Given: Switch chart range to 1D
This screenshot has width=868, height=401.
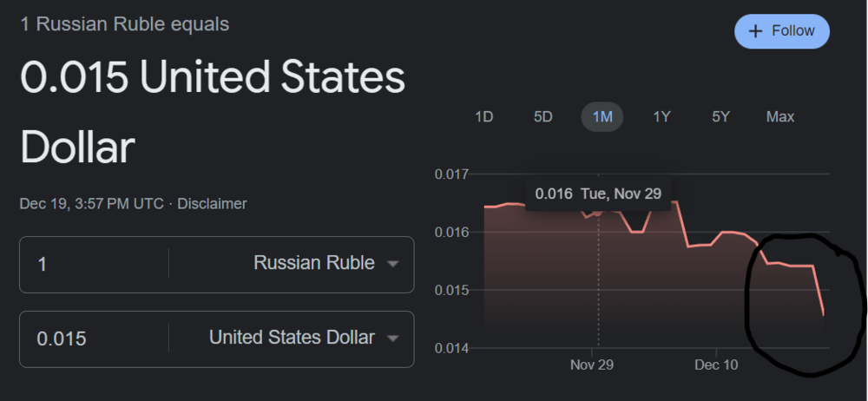Looking at the screenshot, I should pos(484,116).
